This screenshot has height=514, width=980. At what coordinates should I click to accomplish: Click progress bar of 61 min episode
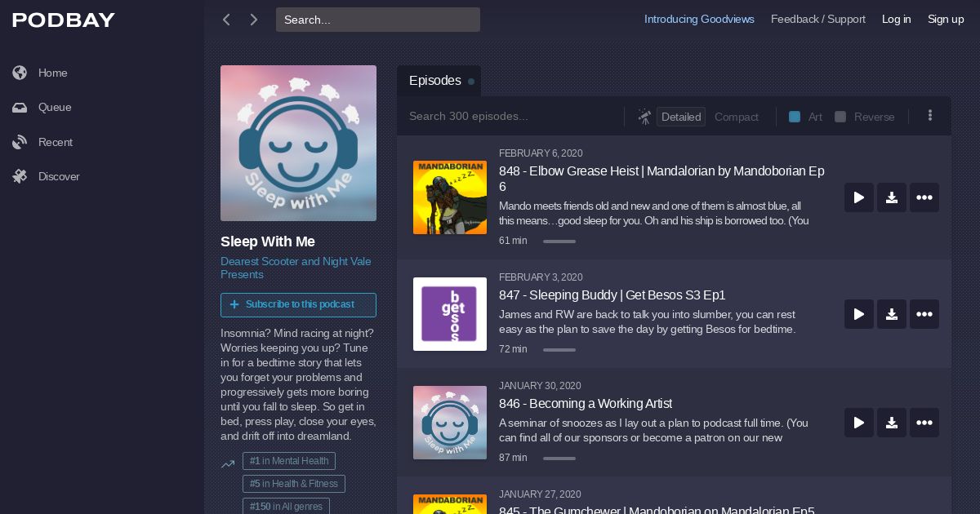pos(559,241)
